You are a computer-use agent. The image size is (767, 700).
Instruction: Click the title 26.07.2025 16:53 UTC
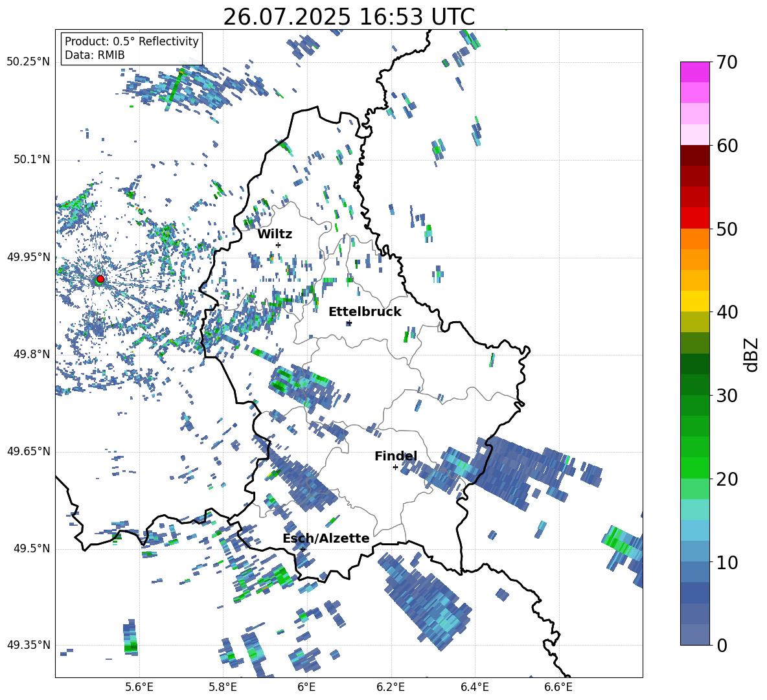(349, 17)
